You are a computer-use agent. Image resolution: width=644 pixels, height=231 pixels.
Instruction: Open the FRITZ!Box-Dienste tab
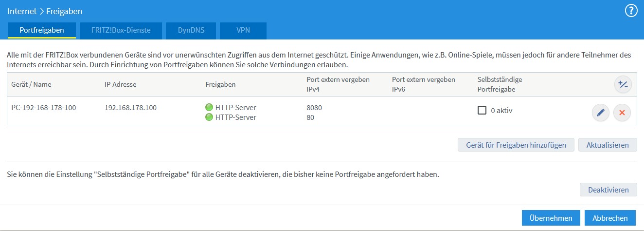point(121,30)
